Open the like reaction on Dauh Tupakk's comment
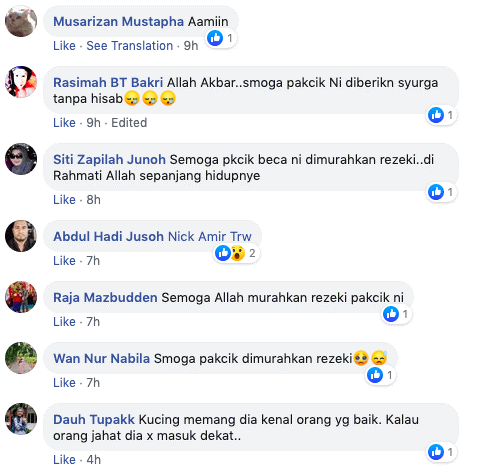The width and height of the screenshot is (490, 471). coord(436,452)
